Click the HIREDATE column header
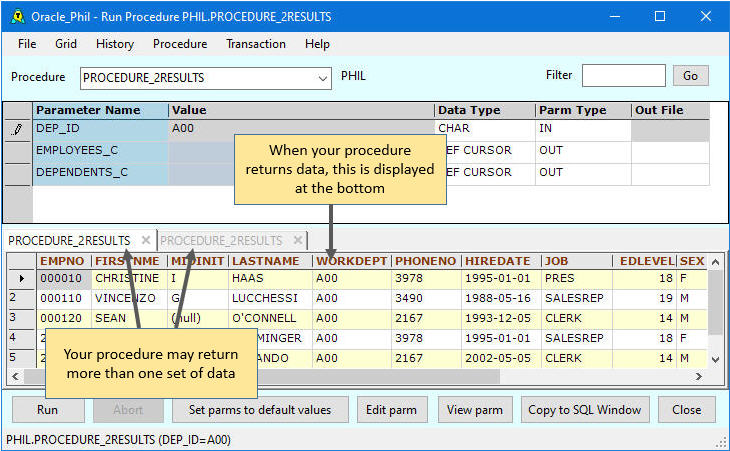 point(501,261)
